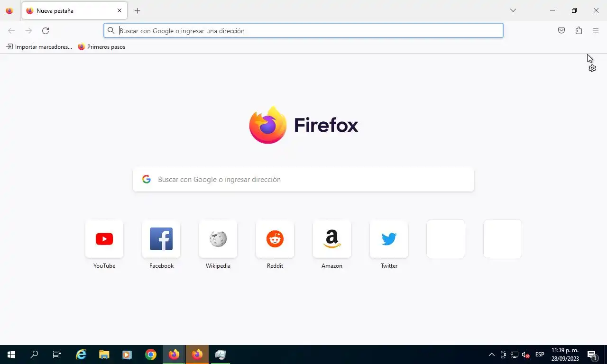607x364 pixels.
Task: Launch Internet Explorer from taskbar
Action: [x=81, y=355]
